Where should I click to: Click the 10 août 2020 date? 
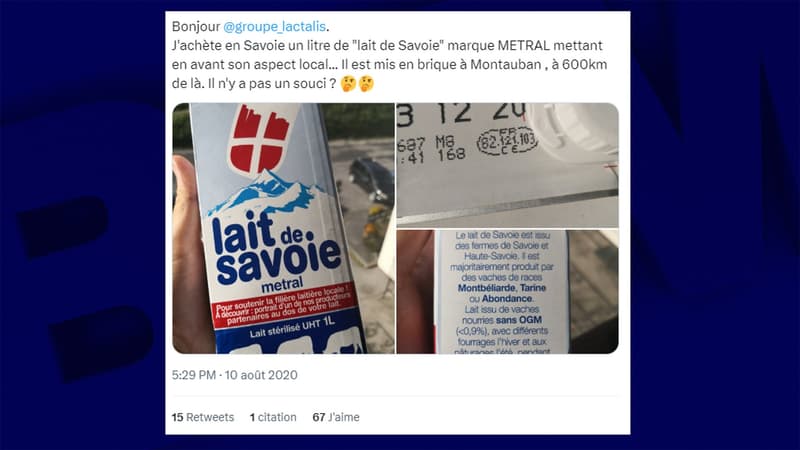[261, 375]
